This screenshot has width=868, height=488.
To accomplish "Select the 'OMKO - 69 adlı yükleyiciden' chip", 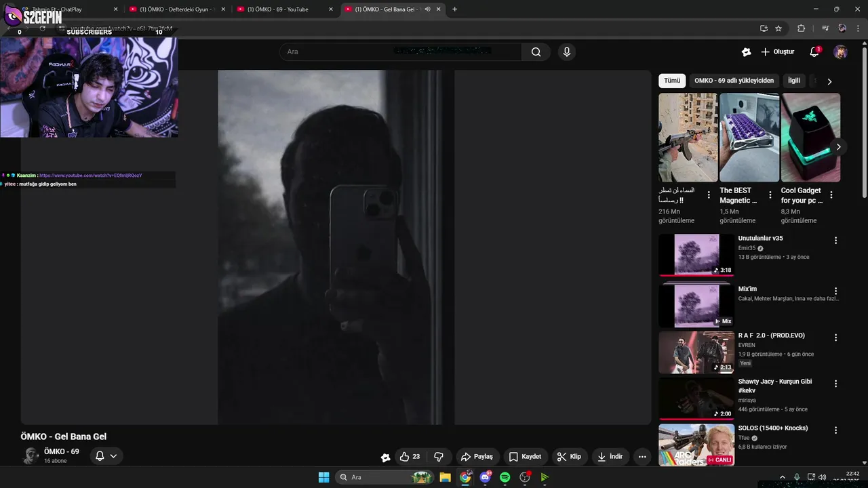I will click(x=734, y=81).
